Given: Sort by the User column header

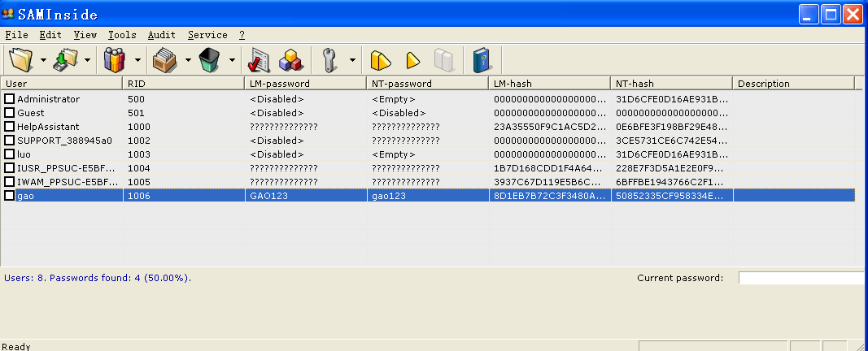Looking at the screenshot, I should [62, 84].
